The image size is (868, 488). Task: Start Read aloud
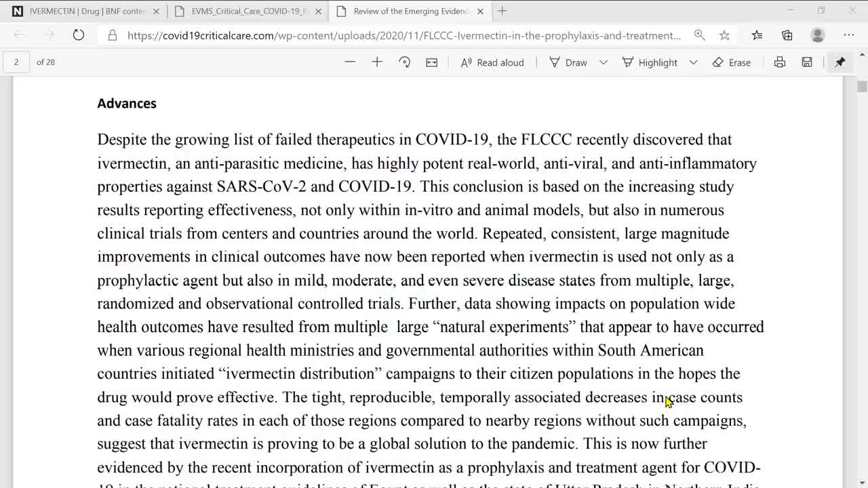tap(492, 62)
